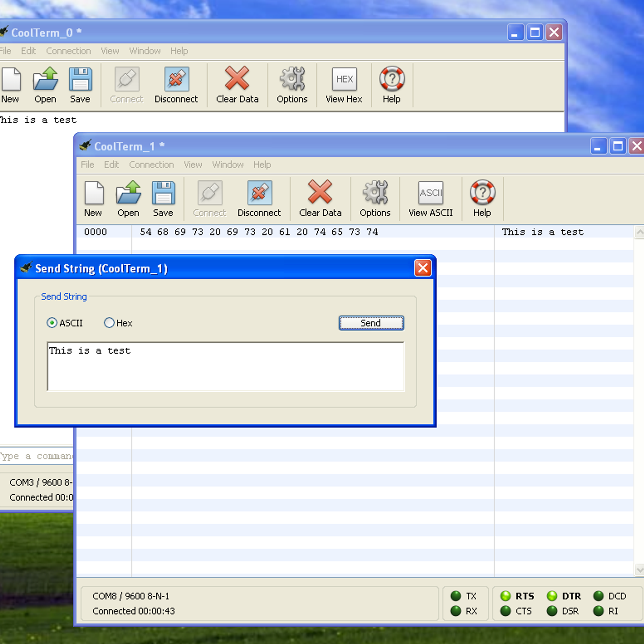This screenshot has height=644, width=644.
Task: Open Connection menu in CoolTerm_0
Action: click(68, 51)
